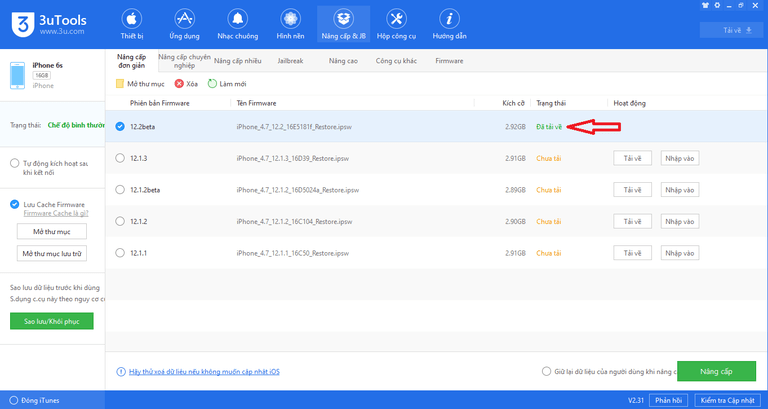Click the Mở thư mục folder toolbar item
The width and height of the screenshot is (768, 409).
(x=140, y=84)
